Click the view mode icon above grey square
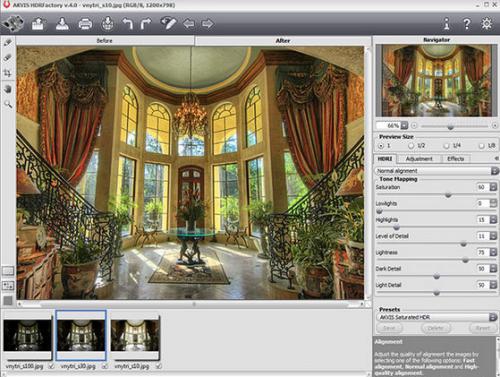Screen dimensions: 500x377 click(8, 285)
